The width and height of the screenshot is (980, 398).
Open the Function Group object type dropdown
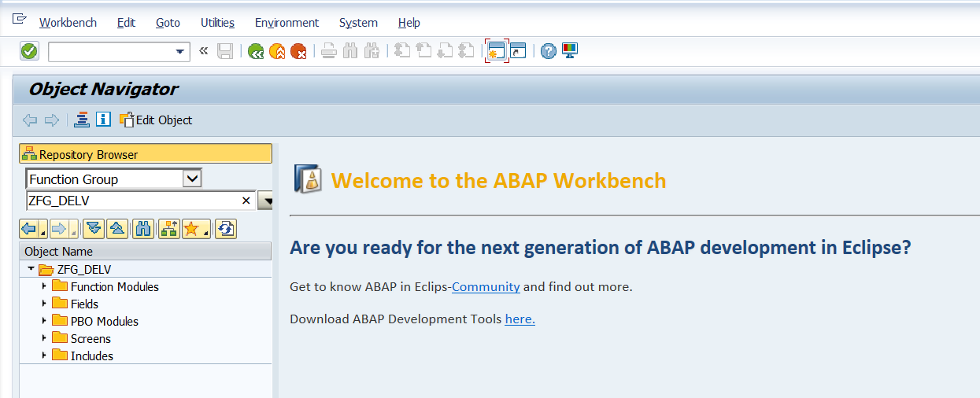pyautogui.click(x=192, y=179)
